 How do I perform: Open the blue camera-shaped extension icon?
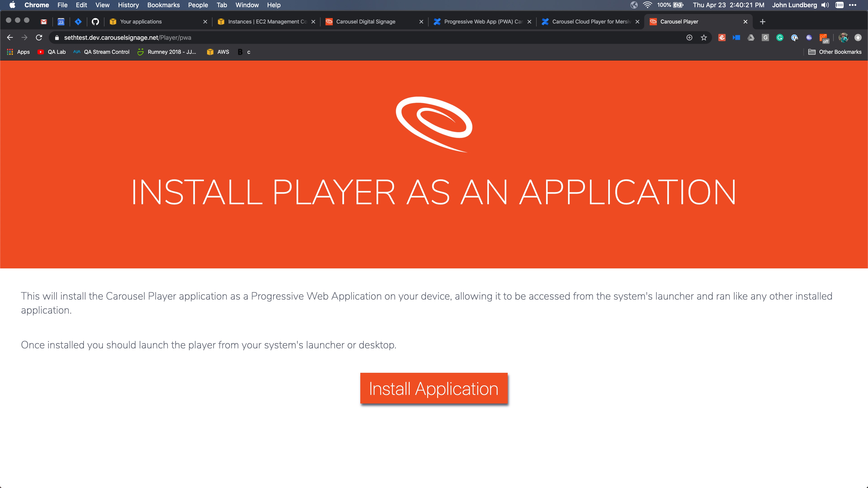[x=736, y=37]
